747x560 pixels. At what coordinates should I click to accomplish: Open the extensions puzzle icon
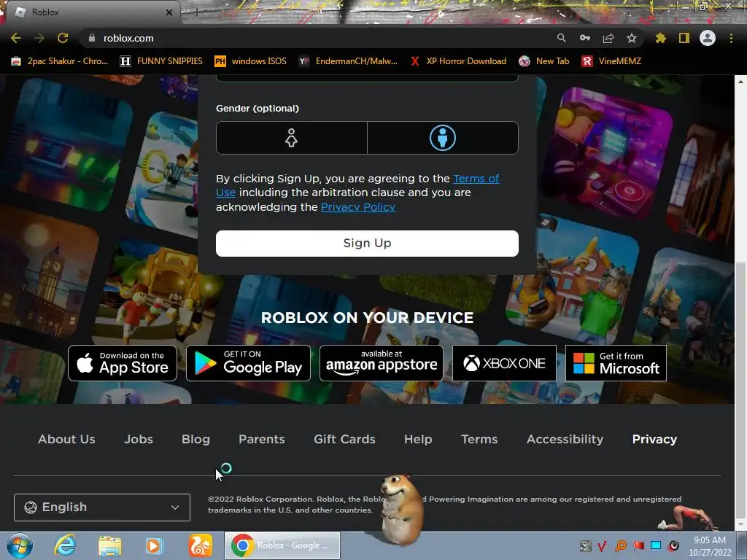[661, 38]
